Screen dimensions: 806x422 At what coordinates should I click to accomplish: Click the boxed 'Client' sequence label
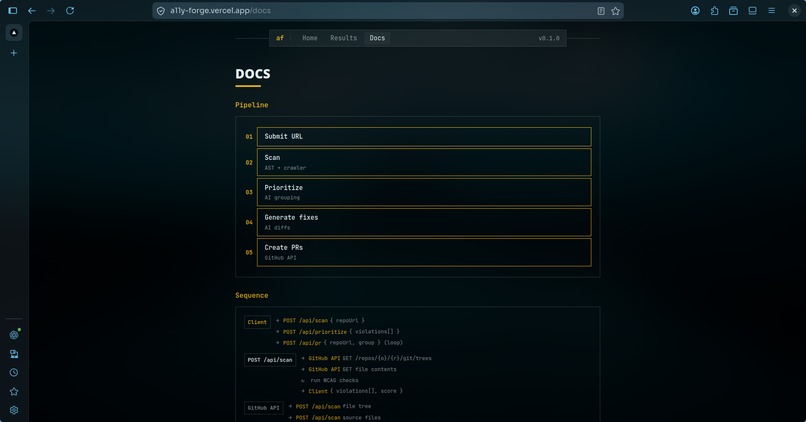(x=258, y=322)
